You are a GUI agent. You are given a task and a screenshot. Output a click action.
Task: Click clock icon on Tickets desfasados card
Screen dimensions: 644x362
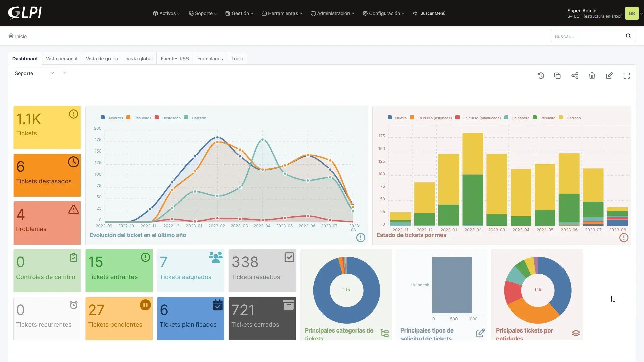(73, 162)
